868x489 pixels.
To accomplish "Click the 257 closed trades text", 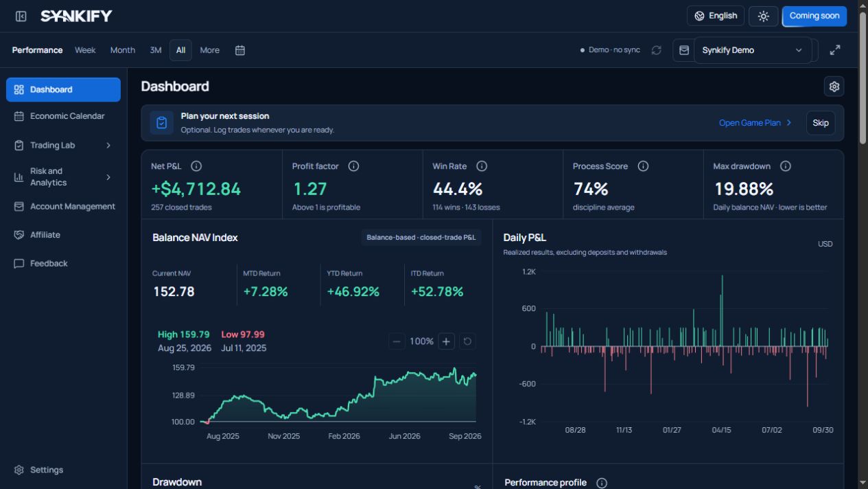I will pyautogui.click(x=181, y=207).
